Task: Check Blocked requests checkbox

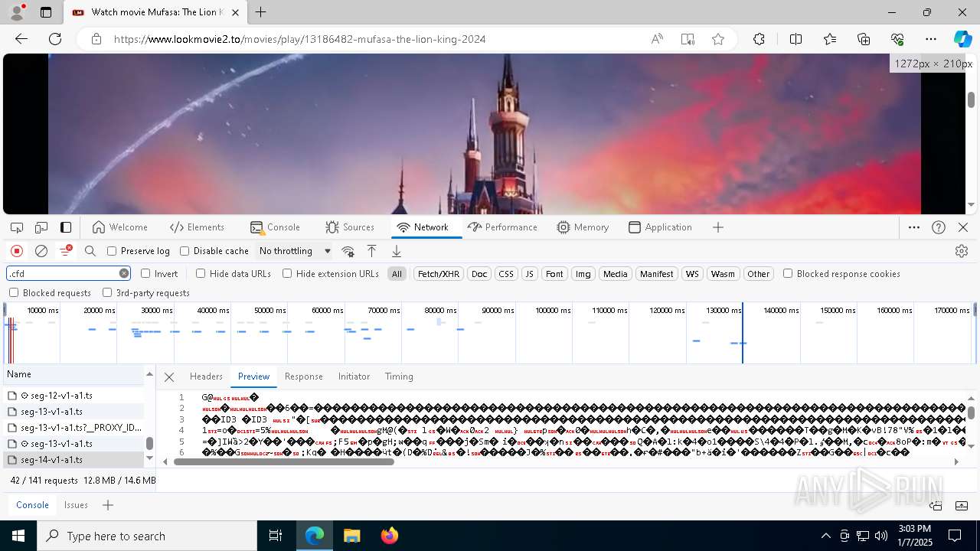Action: (x=14, y=292)
